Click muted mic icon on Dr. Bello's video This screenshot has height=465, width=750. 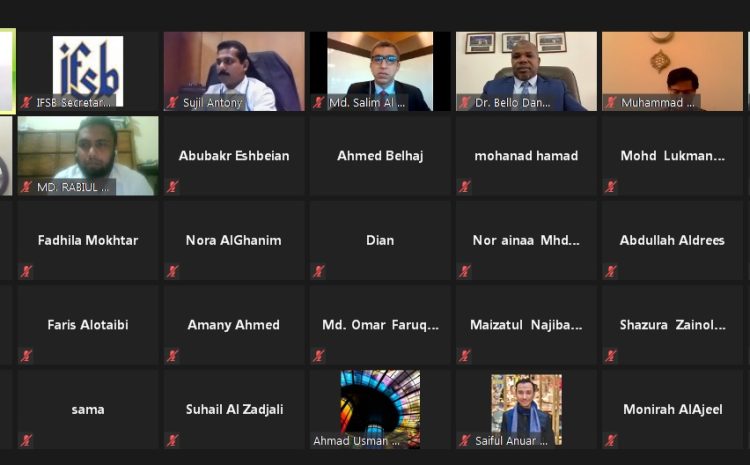pos(465,102)
